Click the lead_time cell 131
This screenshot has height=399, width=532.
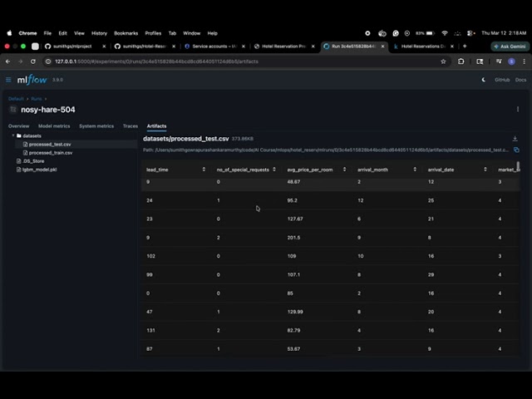click(150, 330)
